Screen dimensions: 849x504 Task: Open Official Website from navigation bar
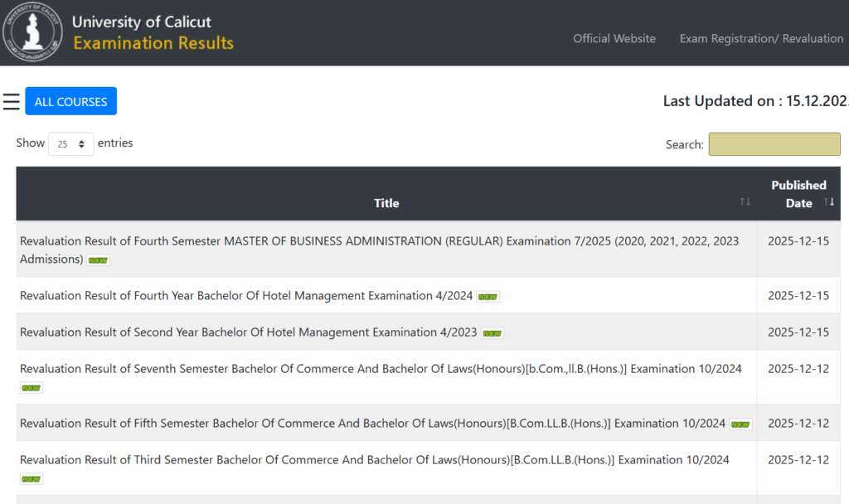coord(614,38)
